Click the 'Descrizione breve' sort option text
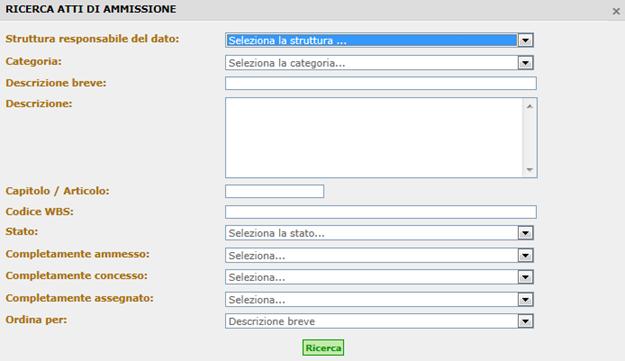 [271, 322]
